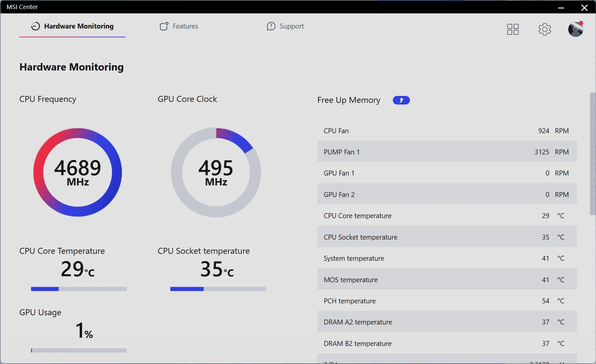Screen dimensions: 596x364
Task: Select the PCH temperature row
Action: tap(447, 301)
